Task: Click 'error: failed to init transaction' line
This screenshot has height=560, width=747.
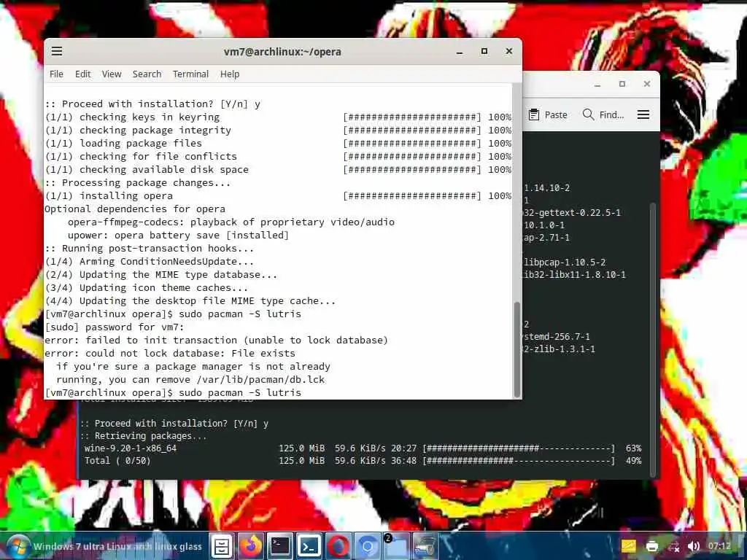Action: tap(216, 341)
